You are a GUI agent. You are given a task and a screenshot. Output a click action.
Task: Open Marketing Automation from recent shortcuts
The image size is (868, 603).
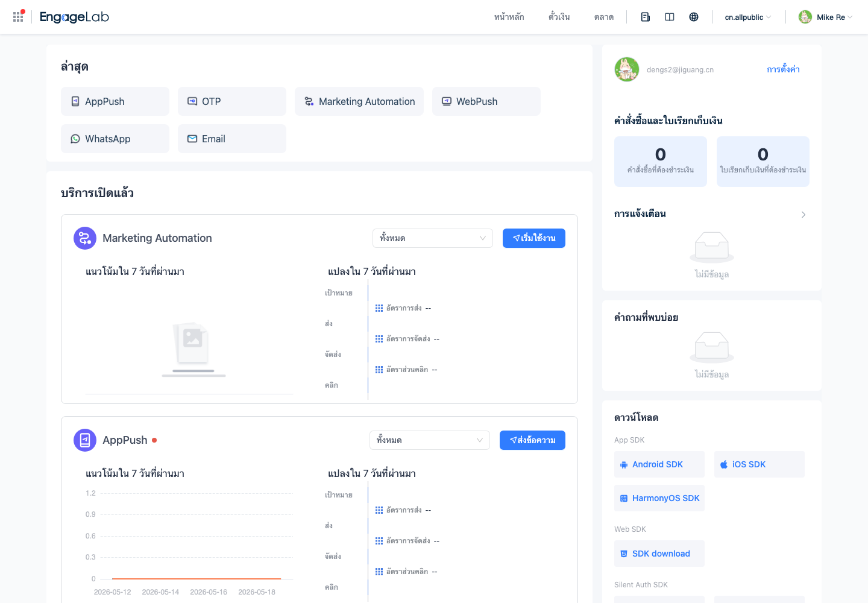[x=359, y=101]
